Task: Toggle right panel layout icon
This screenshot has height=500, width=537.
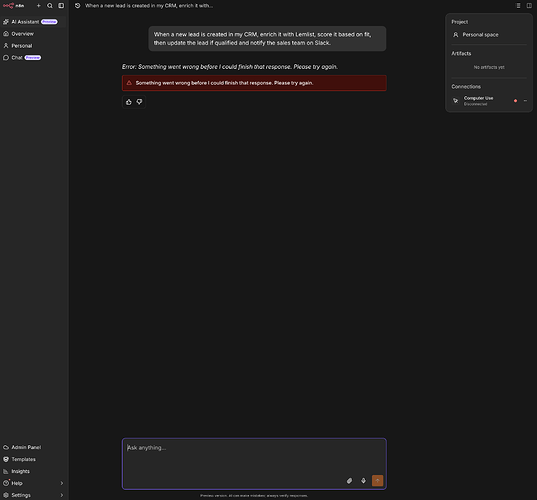Action: (529, 5)
